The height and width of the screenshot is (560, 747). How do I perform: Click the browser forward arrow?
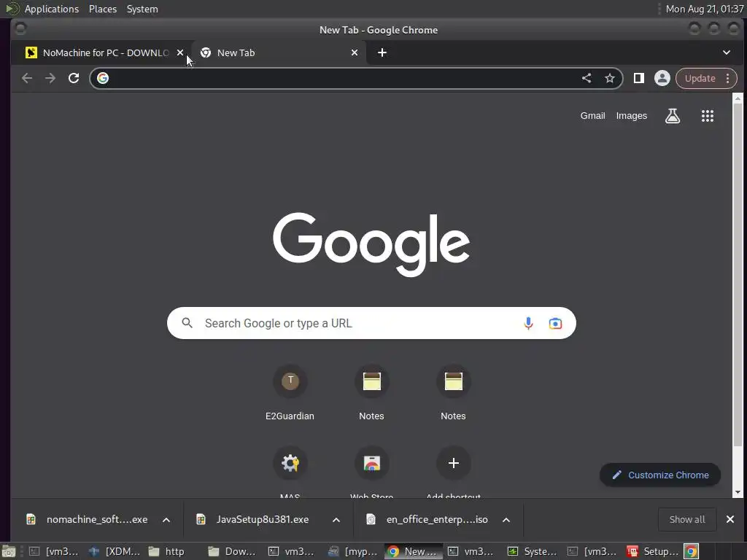[x=50, y=78]
